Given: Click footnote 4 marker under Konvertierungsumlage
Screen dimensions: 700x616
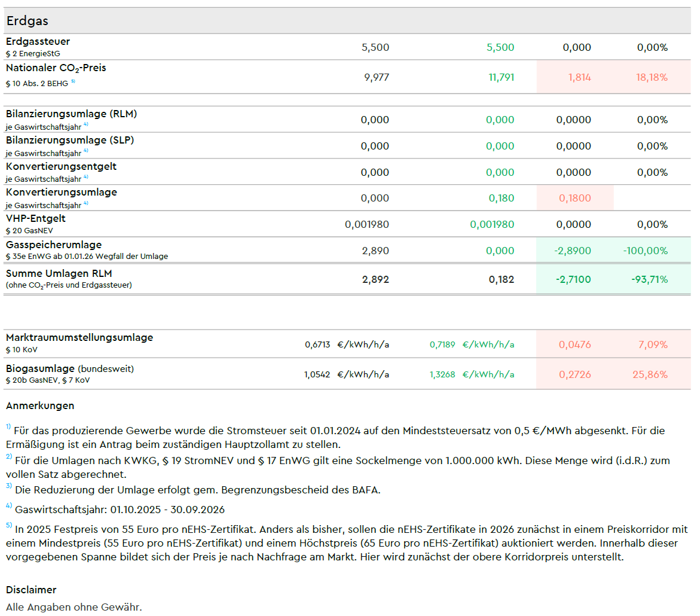Looking at the screenshot, I should pyautogui.click(x=86, y=203).
